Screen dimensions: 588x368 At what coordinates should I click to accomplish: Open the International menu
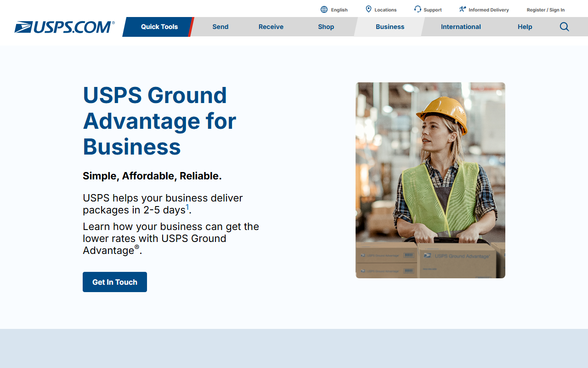click(x=461, y=27)
